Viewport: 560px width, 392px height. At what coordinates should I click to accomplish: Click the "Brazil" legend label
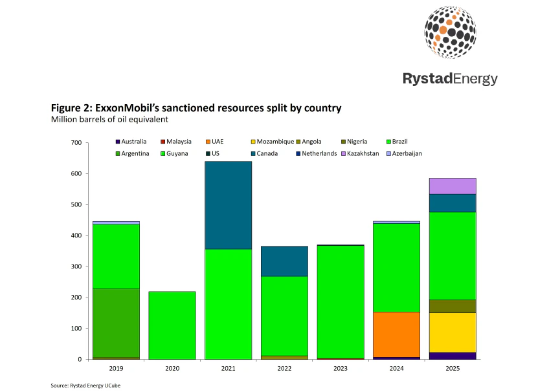click(400, 142)
